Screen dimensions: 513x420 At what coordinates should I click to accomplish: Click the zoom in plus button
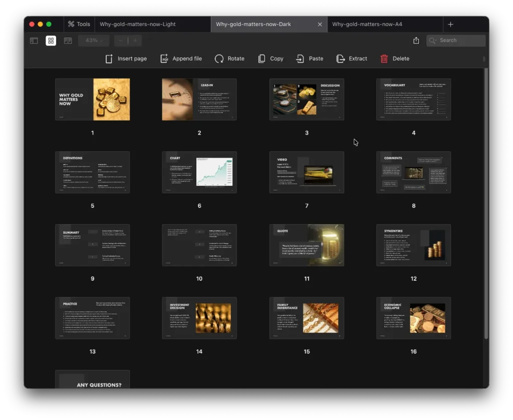tap(136, 40)
